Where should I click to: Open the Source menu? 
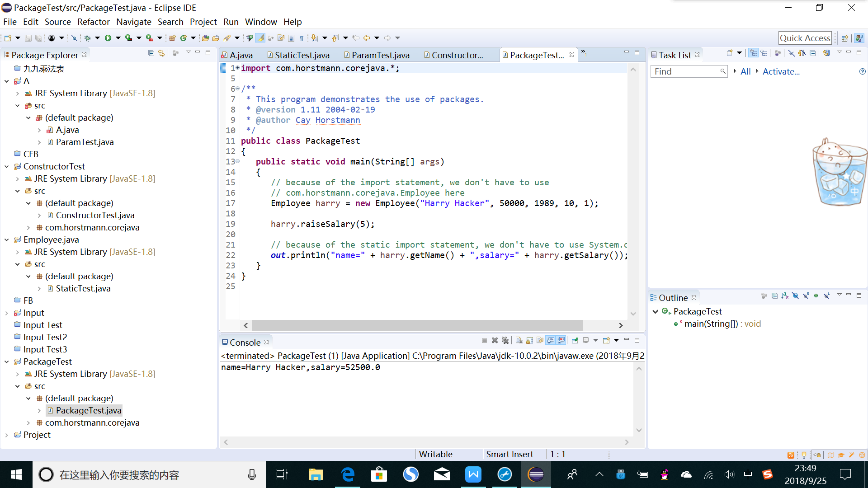57,22
